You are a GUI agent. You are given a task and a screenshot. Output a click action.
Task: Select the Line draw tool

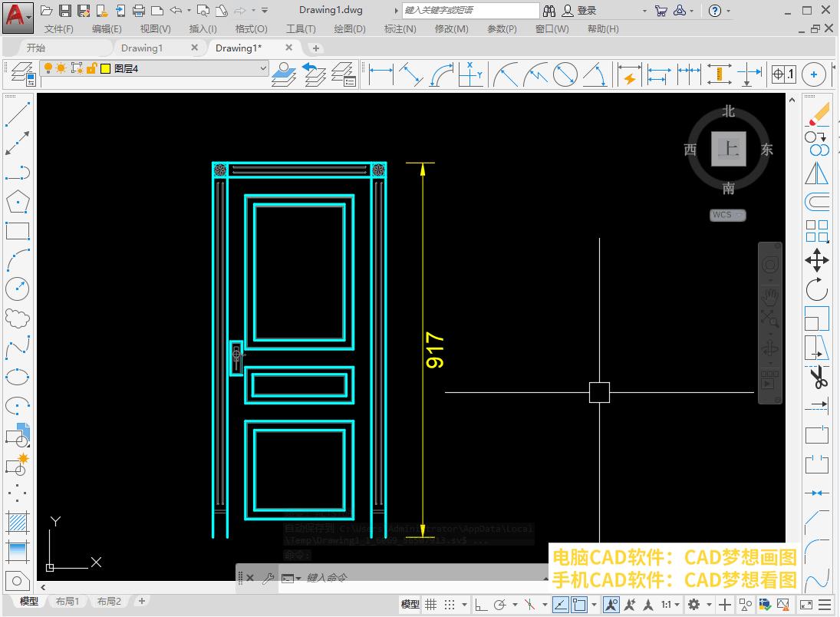point(17,114)
